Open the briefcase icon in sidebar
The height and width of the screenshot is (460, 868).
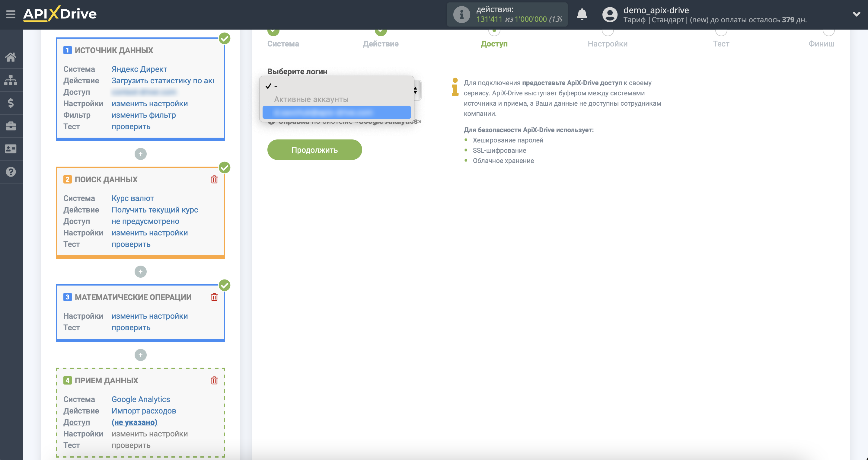click(x=11, y=126)
